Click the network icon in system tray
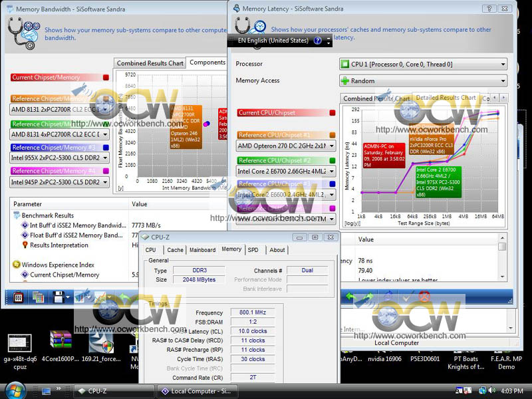 click(x=481, y=391)
